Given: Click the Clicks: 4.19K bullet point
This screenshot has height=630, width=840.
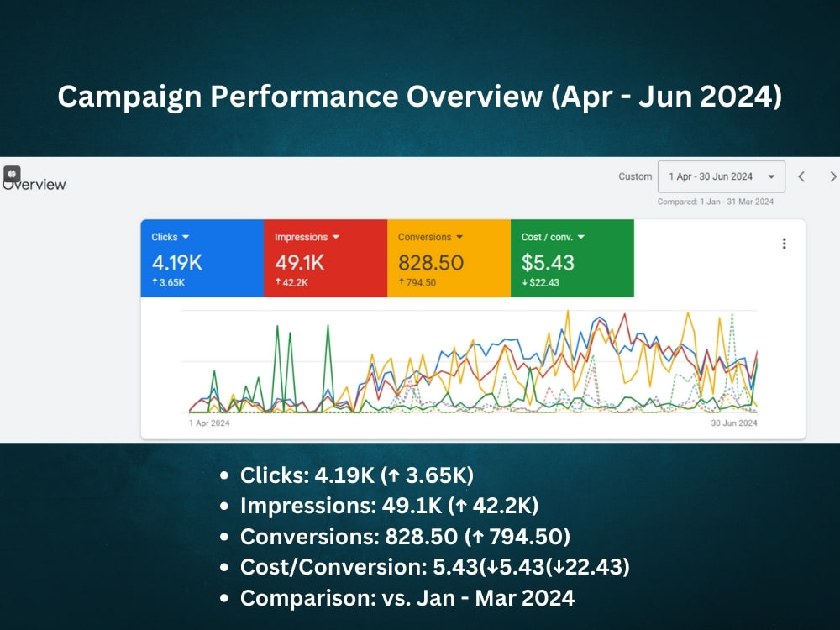Looking at the screenshot, I should (356, 475).
